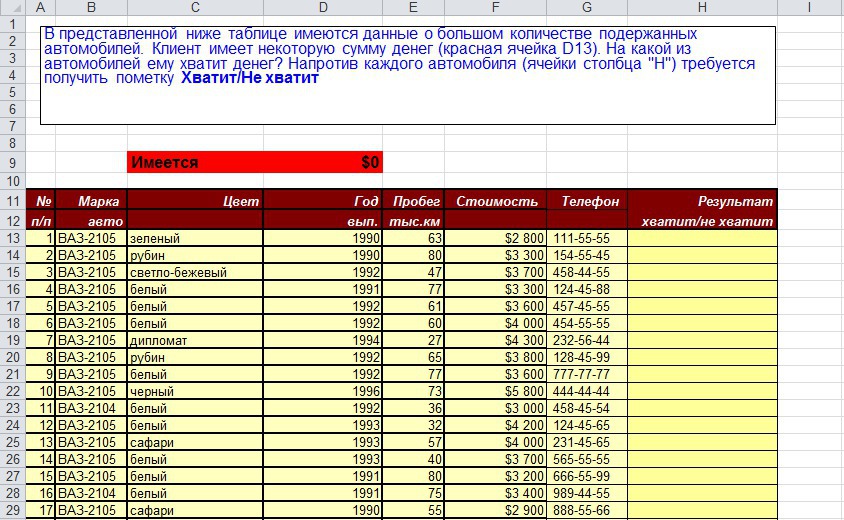Click the 'Год' table header

point(323,201)
